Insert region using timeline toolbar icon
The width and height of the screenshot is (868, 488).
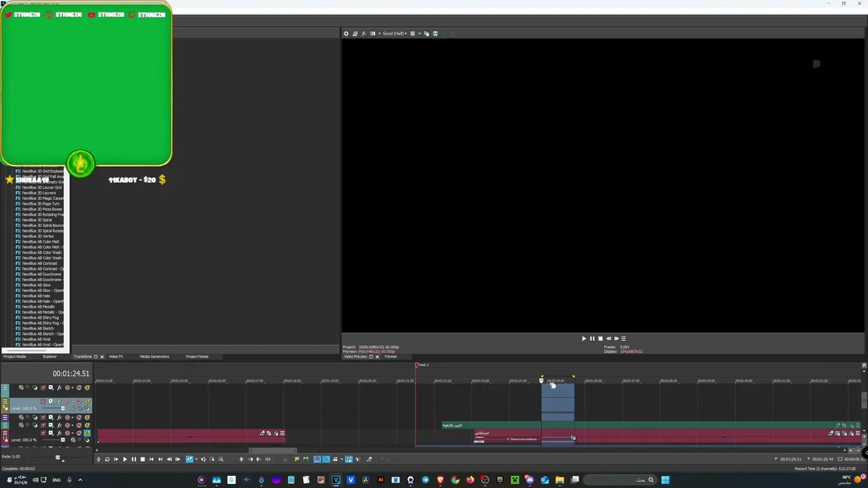tap(305, 460)
